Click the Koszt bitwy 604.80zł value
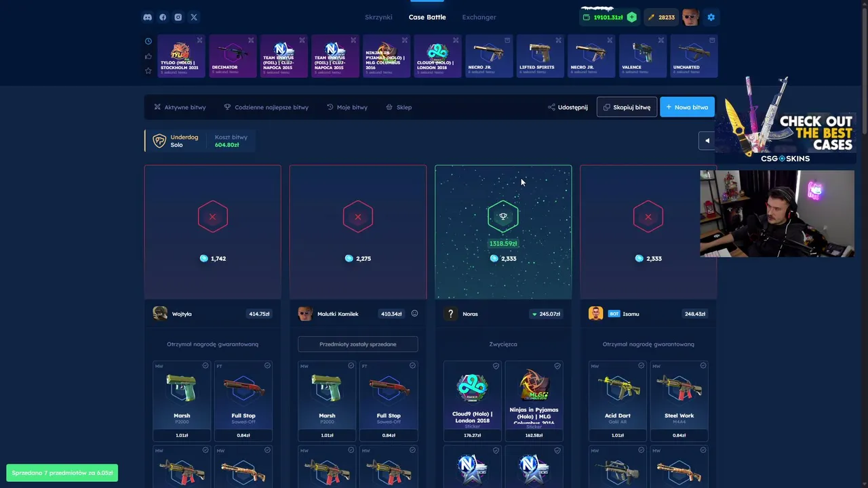This screenshot has height=488, width=868. (226, 145)
